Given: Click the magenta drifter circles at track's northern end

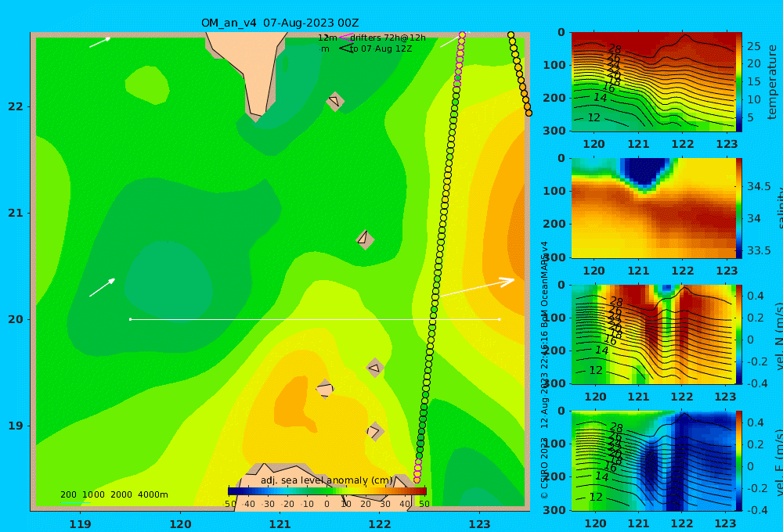Looking at the screenshot, I should click(x=460, y=59).
